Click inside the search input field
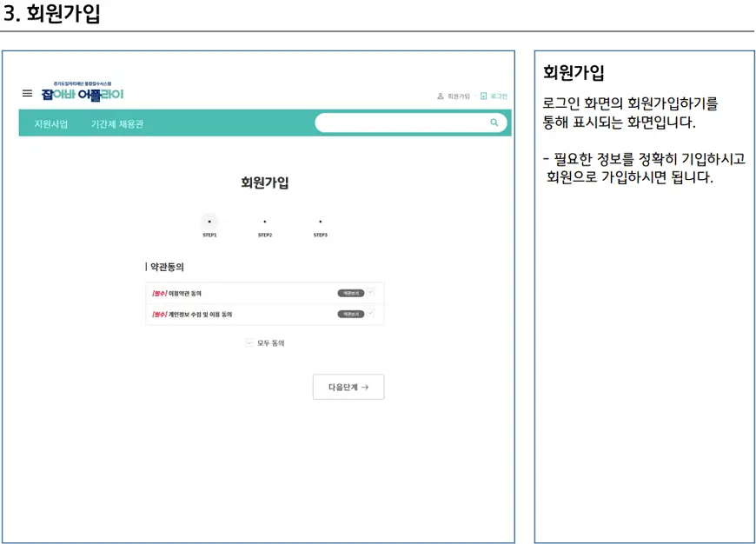Image resolution: width=756 pixels, height=544 pixels. click(400, 123)
